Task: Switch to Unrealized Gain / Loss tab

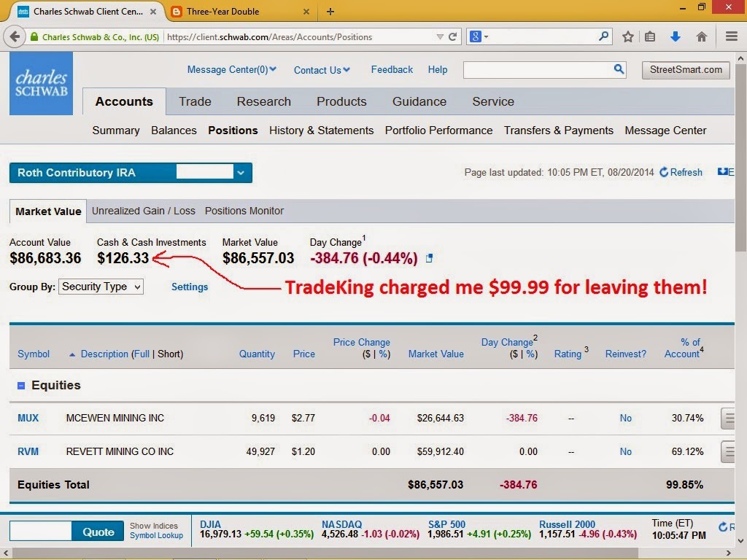Action: [x=144, y=211]
